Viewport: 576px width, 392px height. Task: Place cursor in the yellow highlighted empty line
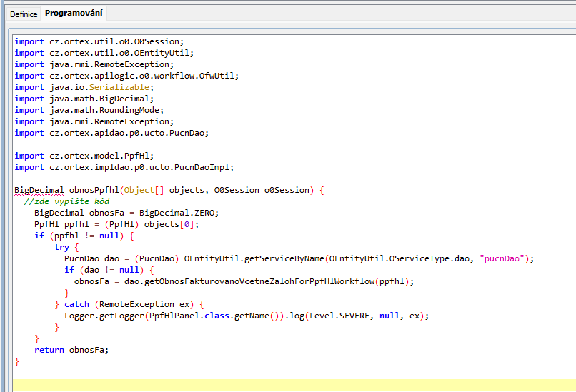286,385
